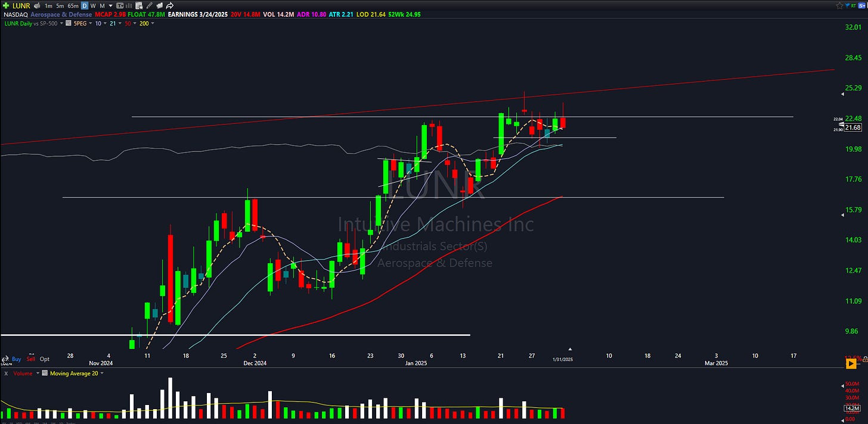Viewport: 868px width, 424px height.
Task: Open the Volume indicator dropdown
Action: tap(38, 373)
